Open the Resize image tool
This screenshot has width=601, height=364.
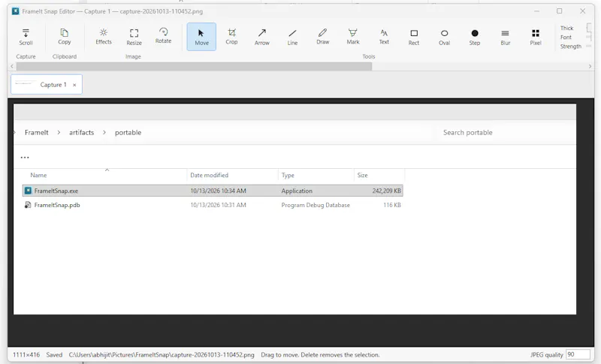[x=134, y=37]
